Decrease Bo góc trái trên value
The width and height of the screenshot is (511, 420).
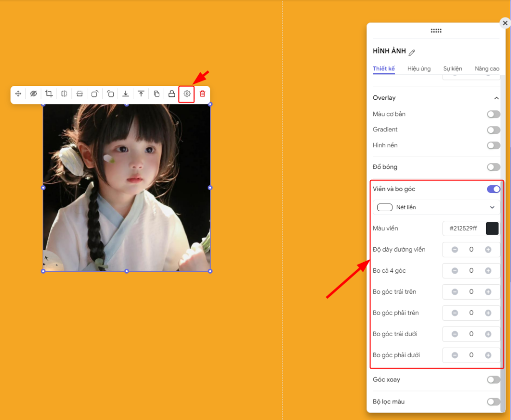click(455, 292)
